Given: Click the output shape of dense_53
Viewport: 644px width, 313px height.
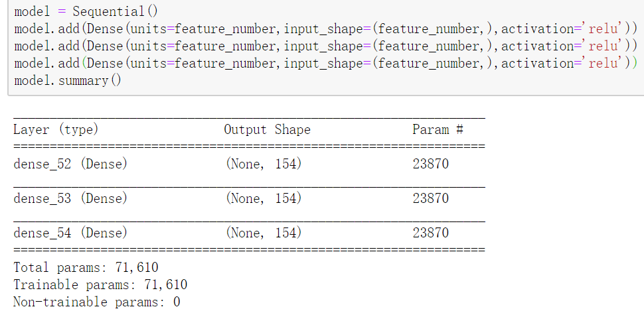Looking at the screenshot, I should pos(264,198).
